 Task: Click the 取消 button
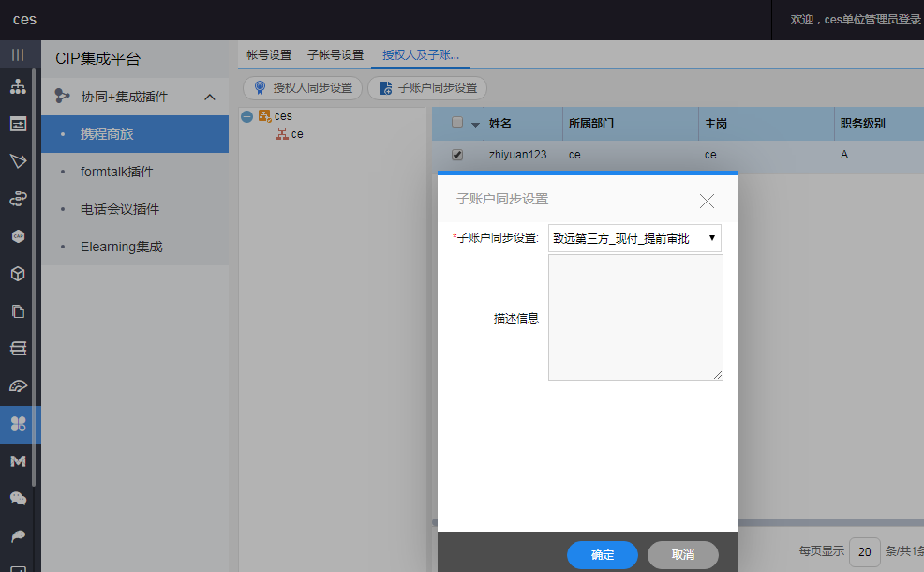682,555
